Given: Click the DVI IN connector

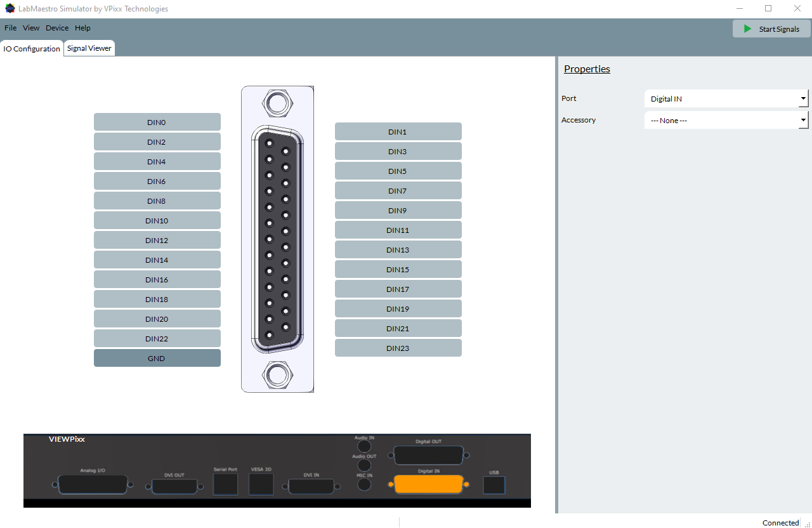Looking at the screenshot, I should pyautogui.click(x=311, y=487).
